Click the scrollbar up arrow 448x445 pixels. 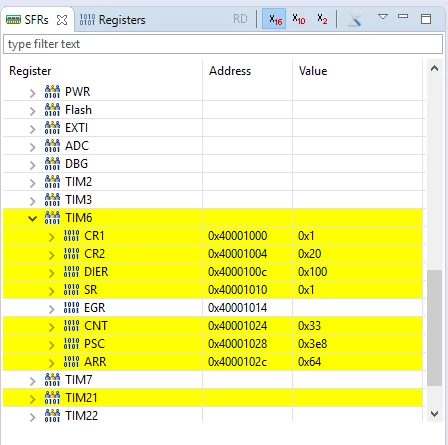pyautogui.click(x=434, y=69)
